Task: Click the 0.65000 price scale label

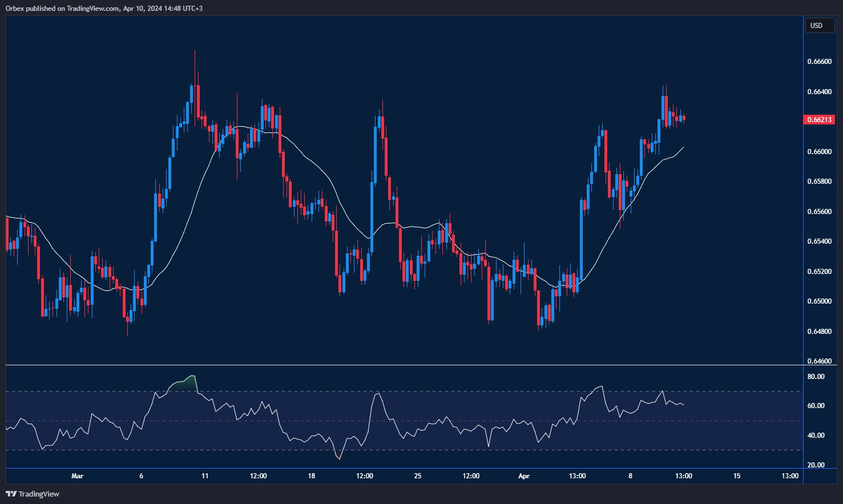Action: click(x=819, y=301)
